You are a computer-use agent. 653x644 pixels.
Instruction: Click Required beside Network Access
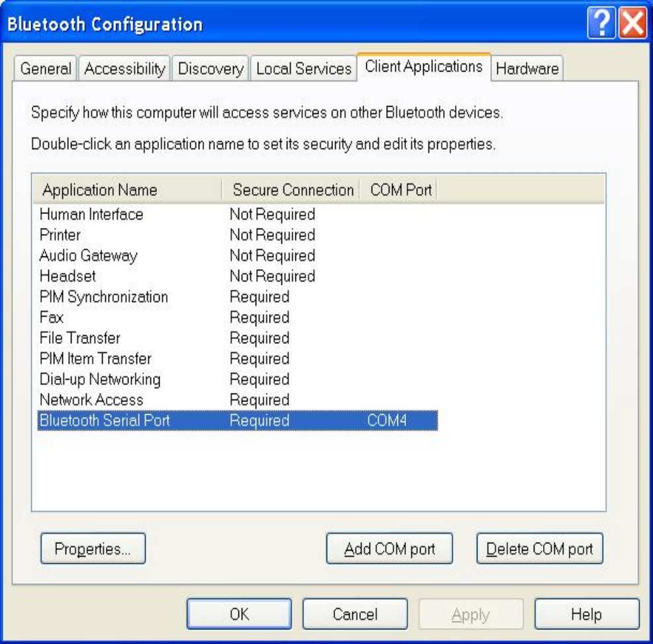click(260, 400)
